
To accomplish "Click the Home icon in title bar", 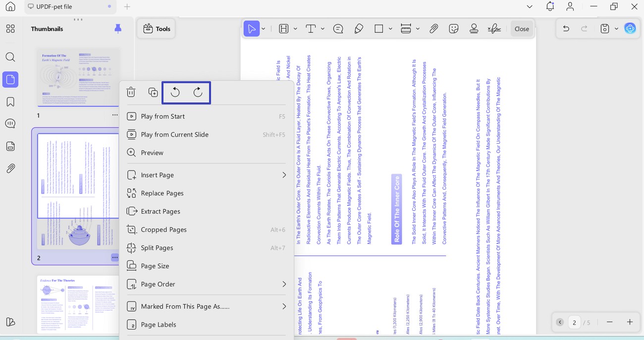I will click(x=10, y=6).
